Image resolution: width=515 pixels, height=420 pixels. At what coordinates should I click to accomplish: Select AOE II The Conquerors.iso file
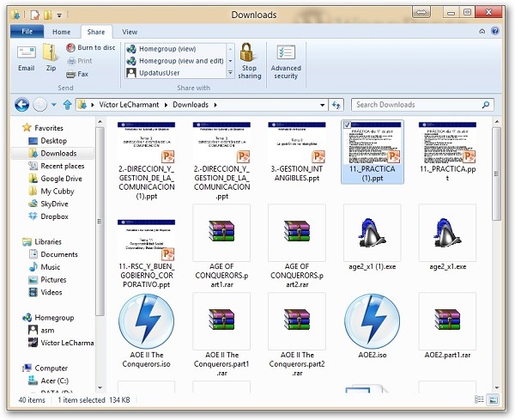pyautogui.click(x=146, y=331)
